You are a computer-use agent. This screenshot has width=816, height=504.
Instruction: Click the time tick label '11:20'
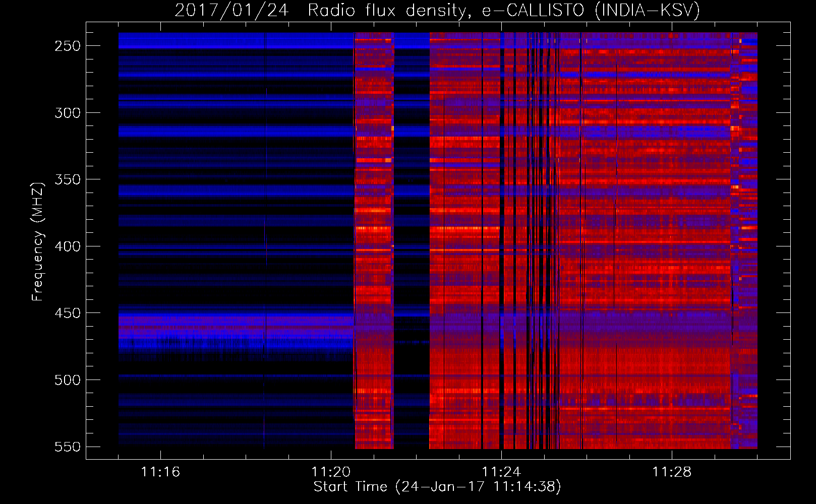click(x=331, y=472)
